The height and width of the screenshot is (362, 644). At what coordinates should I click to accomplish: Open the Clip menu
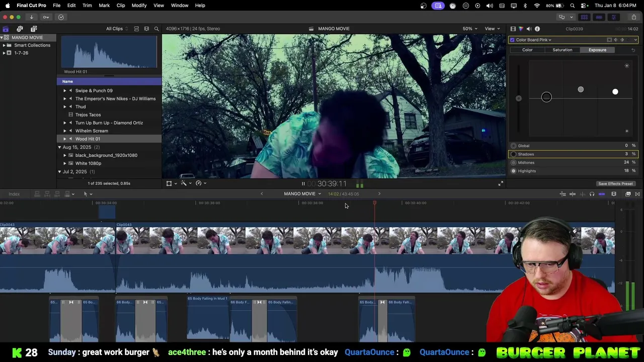[121, 6]
